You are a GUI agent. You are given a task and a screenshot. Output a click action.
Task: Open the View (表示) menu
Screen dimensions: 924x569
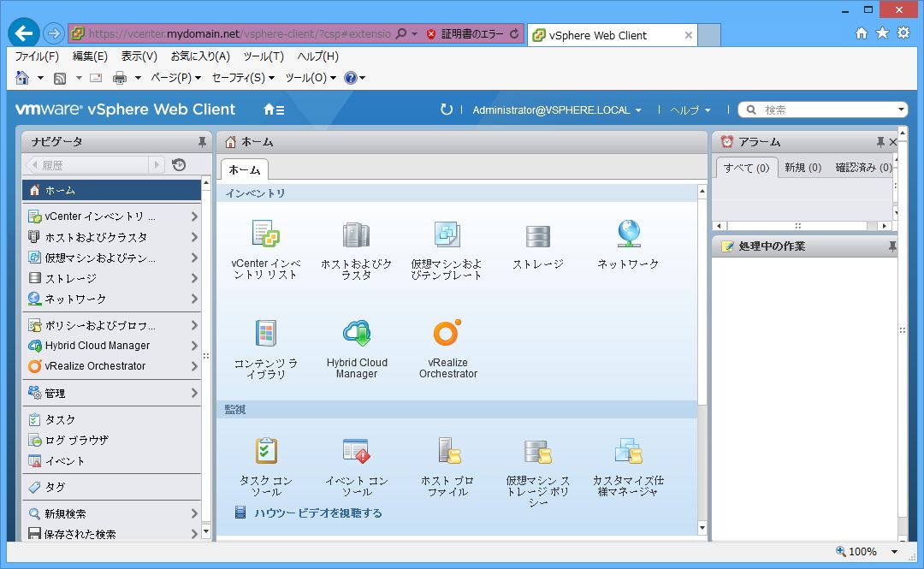pos(139,56)
